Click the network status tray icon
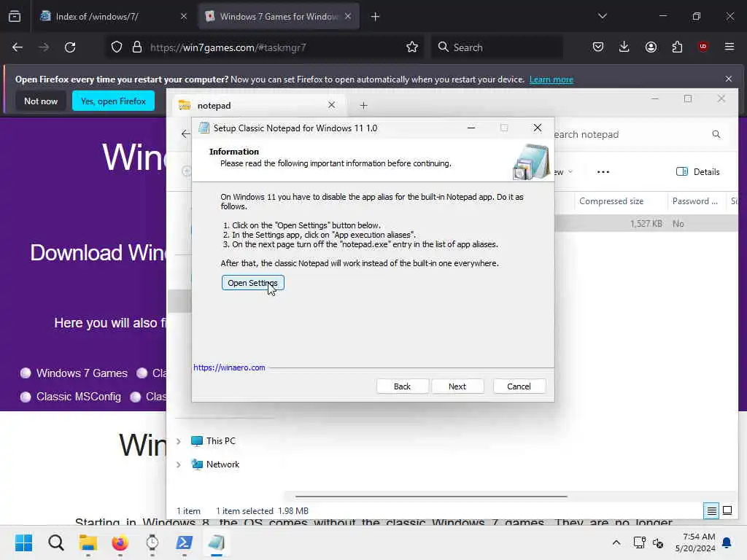Viewport: 747px width, 560px height. 639,542
